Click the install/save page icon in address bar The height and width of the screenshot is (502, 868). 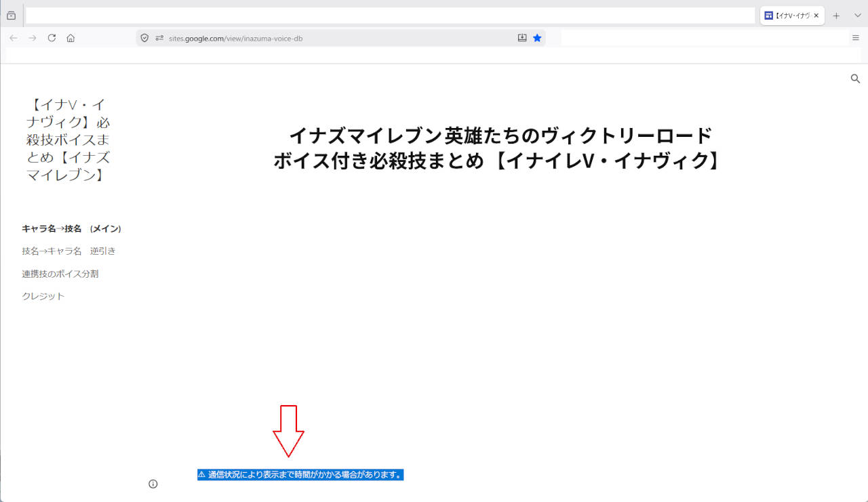coord(522,38)
